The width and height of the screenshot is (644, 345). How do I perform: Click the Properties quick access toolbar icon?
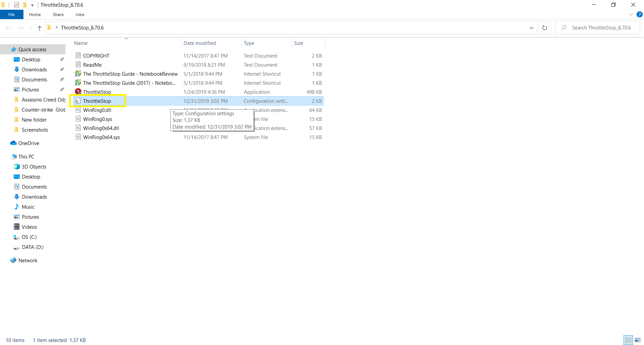click(16, 5)
